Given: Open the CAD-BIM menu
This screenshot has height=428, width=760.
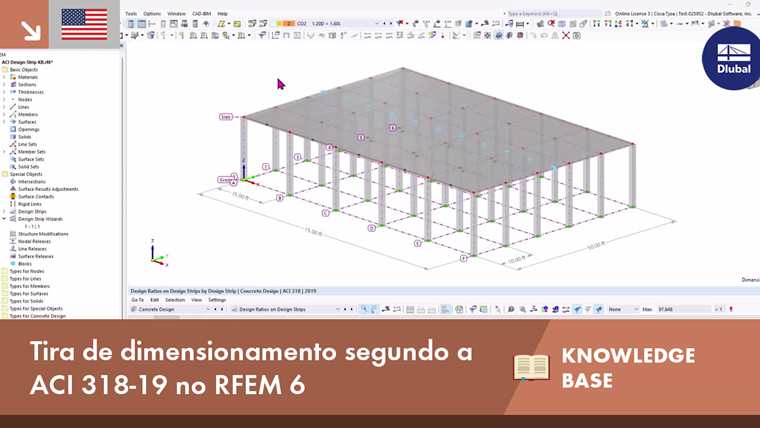Looking at the screenshot, I should (x=202, y=14).
